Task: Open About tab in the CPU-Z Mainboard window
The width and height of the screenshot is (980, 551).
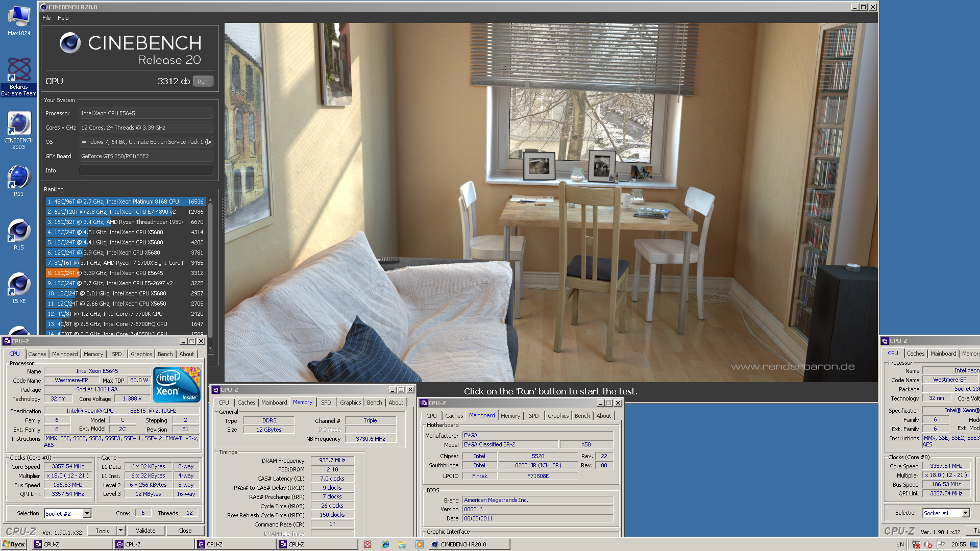Action: pyautogui.click(x=604, y=416)
